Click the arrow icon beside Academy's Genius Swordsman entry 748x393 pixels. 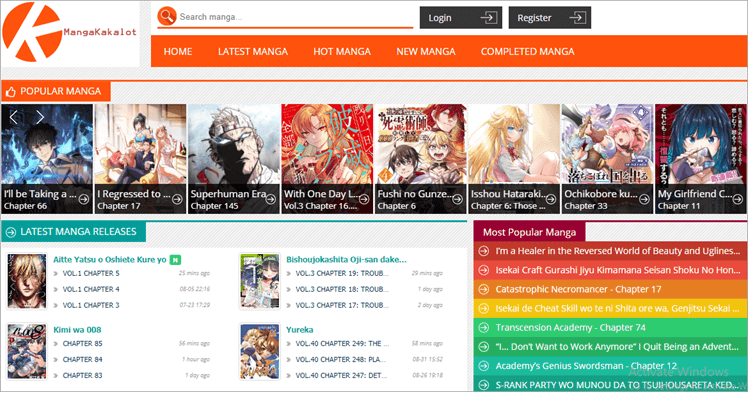coord(483,366)
